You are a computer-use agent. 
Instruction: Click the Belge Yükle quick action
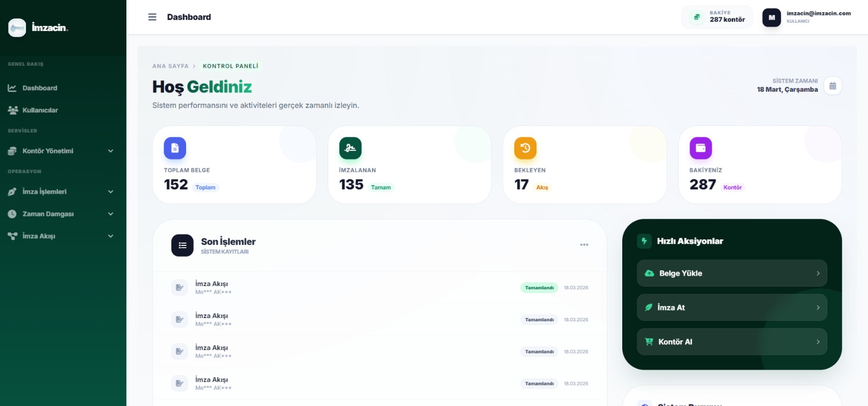coord(731,274)
